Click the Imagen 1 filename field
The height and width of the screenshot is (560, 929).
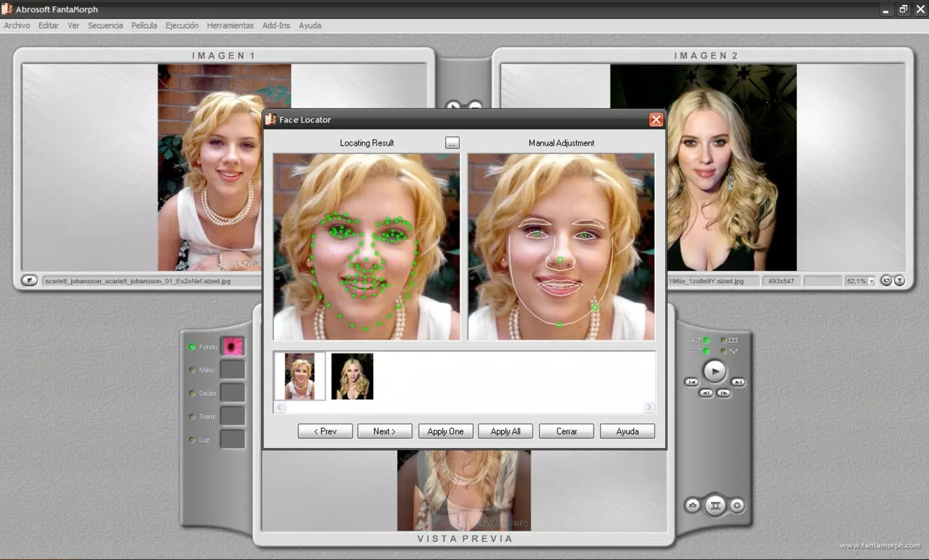151,281
